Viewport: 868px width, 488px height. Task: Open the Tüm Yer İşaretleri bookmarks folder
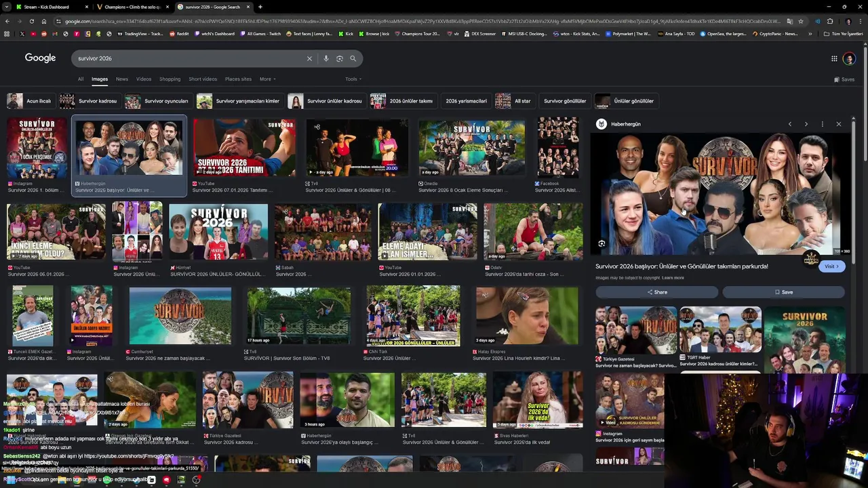[844, 33]
